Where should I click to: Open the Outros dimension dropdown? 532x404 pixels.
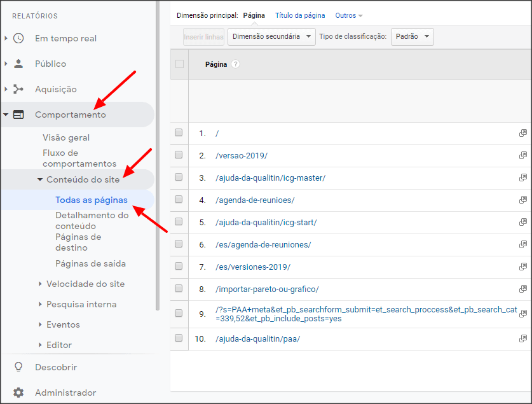click(x=349, y=16)
